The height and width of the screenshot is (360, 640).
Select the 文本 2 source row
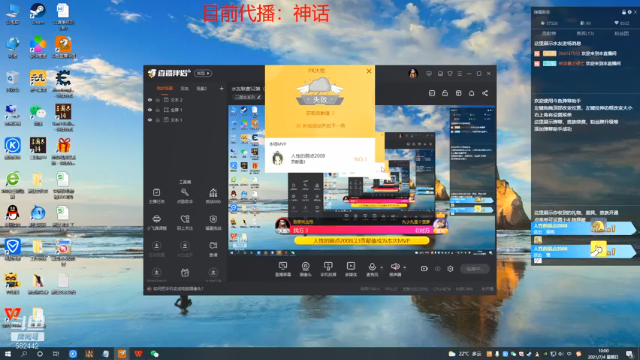[185, 100]
